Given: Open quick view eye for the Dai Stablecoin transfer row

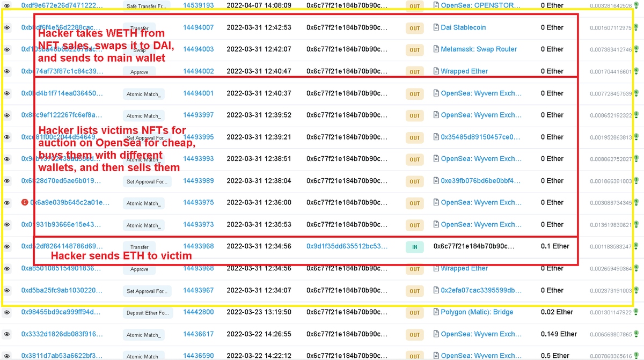Looking at the screenshot, I should 7,27.
